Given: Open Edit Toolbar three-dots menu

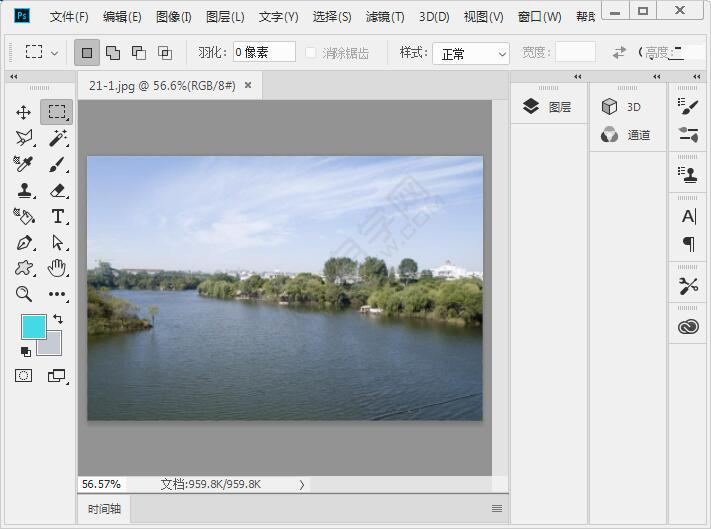Looking at the screenshot, I should (x=57, y=294).
